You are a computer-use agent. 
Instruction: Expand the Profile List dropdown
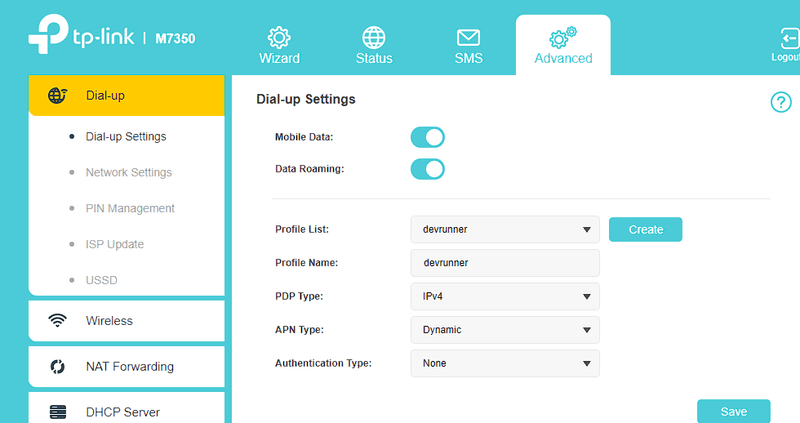tap(505, 230)
